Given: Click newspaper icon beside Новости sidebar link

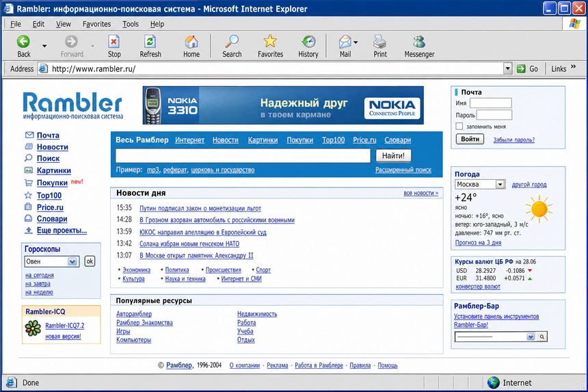Looking at the screenshot, I should tap(29, 146).
